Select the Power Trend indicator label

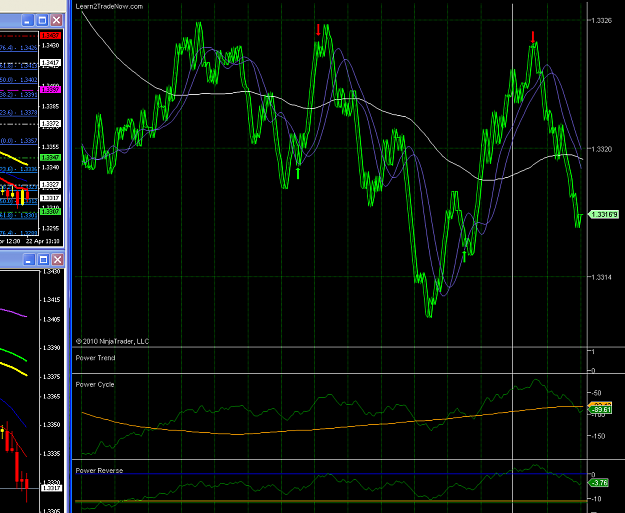(x=95, y=358)
